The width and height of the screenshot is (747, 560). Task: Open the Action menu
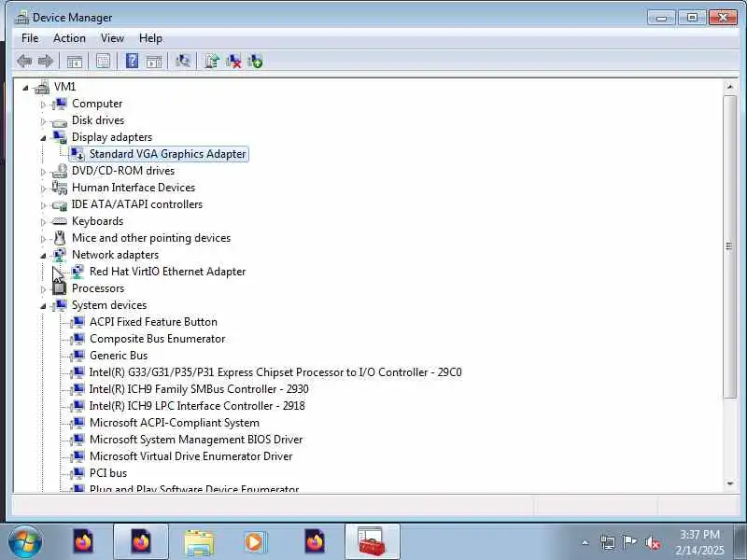[x=69, y=38]
